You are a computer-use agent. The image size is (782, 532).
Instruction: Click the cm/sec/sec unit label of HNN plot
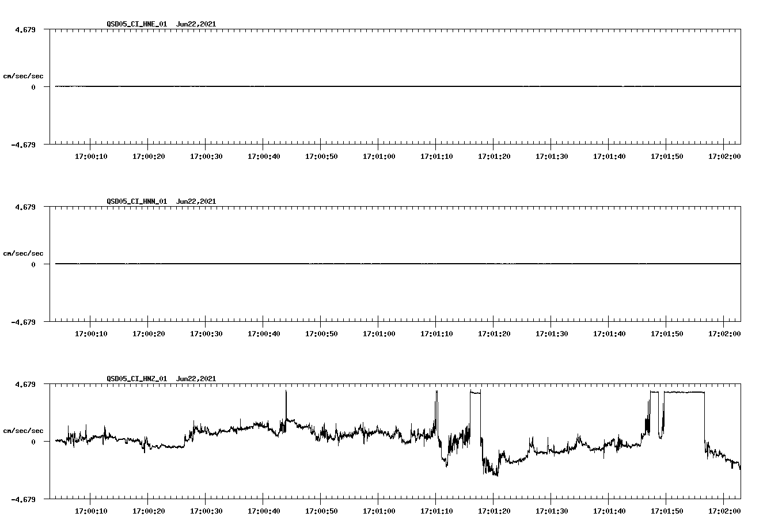pyautogui.click(x=23, y=253)
